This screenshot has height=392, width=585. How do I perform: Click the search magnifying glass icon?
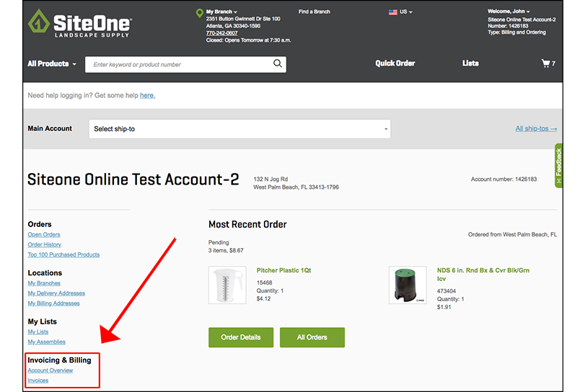click(x=278, y=64)
